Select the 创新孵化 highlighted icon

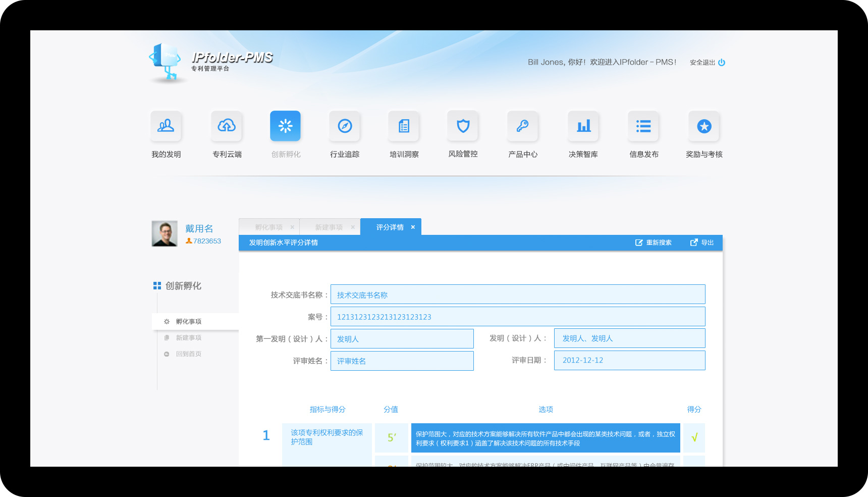285,126
